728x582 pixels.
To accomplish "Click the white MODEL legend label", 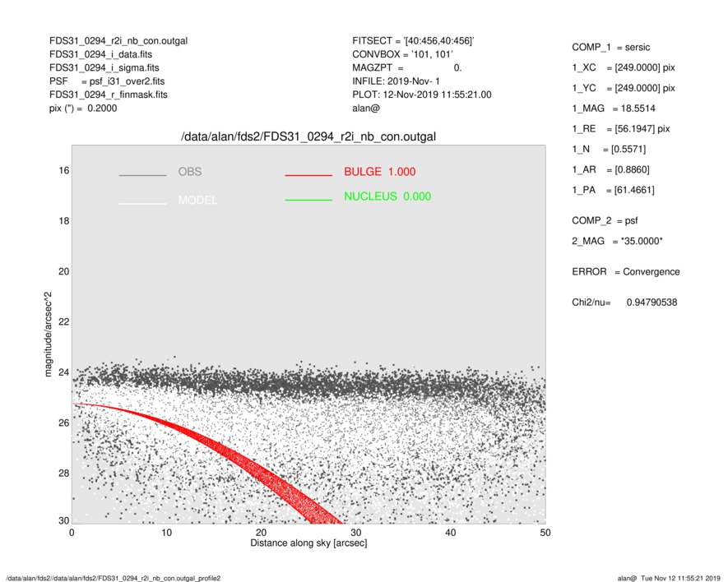I will pos(197,201).
